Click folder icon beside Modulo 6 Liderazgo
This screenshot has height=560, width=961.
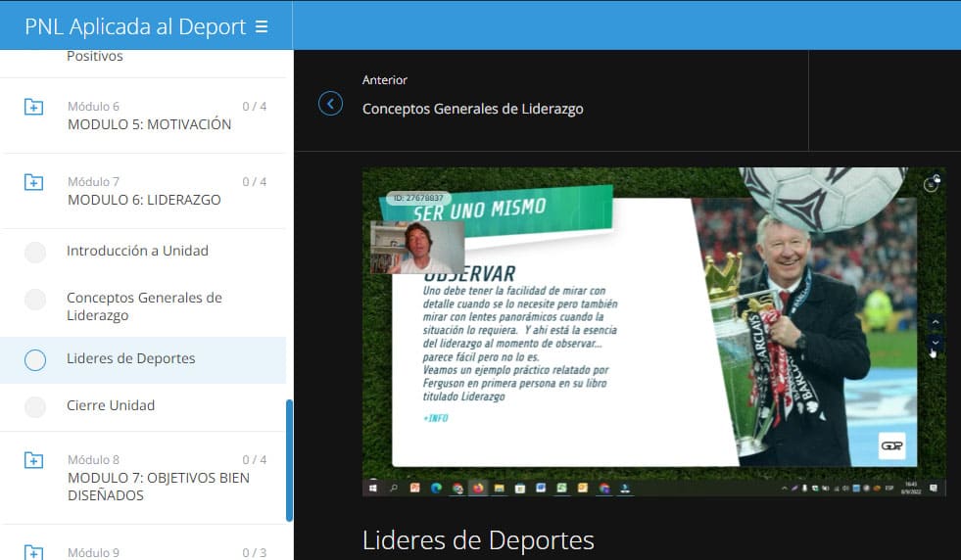pyautogui.click(x=33, y=182)
